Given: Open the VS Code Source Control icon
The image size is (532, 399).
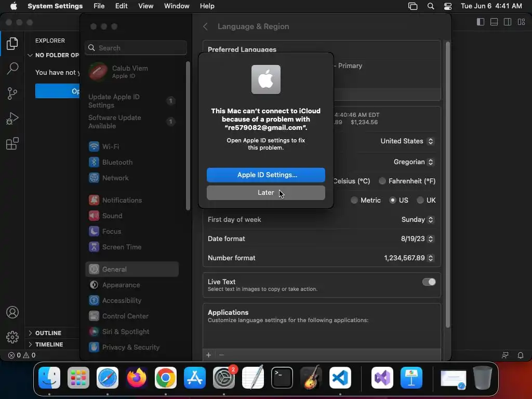Looking at the screenshot, I should click(x=12, y=94).
